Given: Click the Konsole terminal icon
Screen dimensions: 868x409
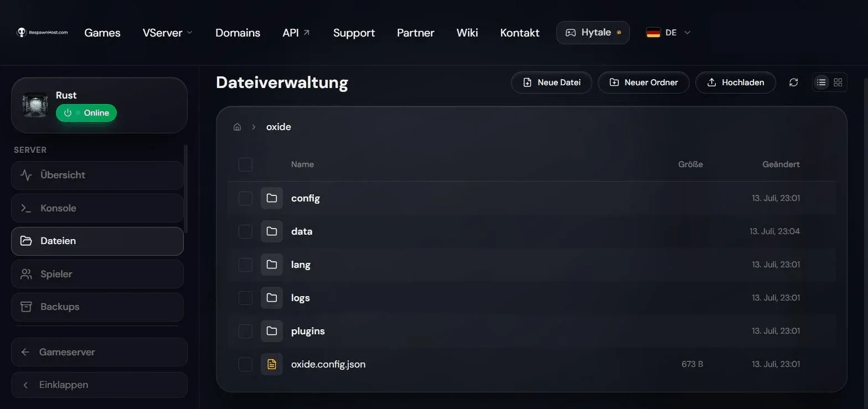Looking at the screenshot, I should (26, 208).
